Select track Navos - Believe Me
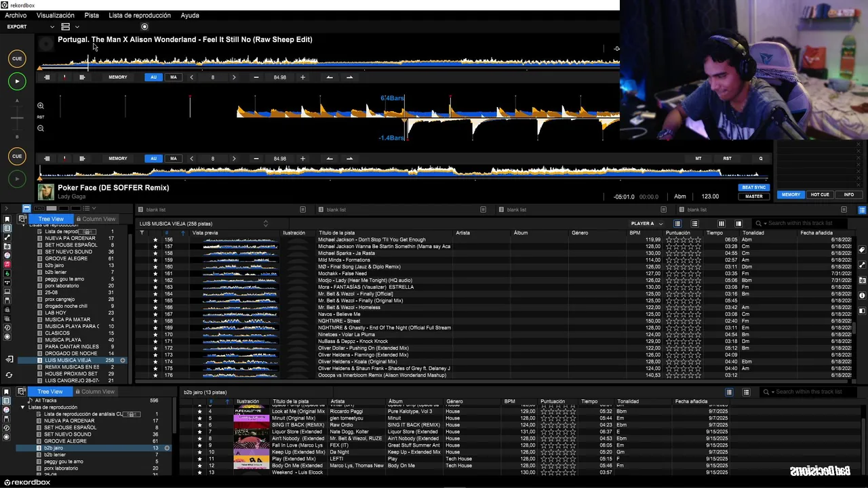The width and height of the screenshot is (868, 488). click(x=339, y=314)
